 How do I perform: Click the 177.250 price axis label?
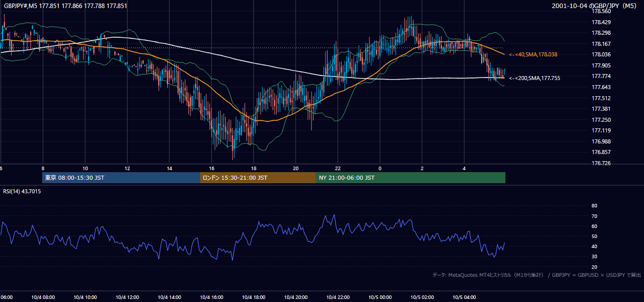click(x=601, y=120)
